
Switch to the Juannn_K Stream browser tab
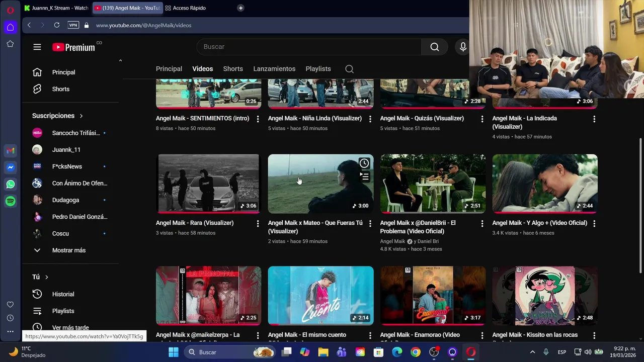(x=56, y=8)
